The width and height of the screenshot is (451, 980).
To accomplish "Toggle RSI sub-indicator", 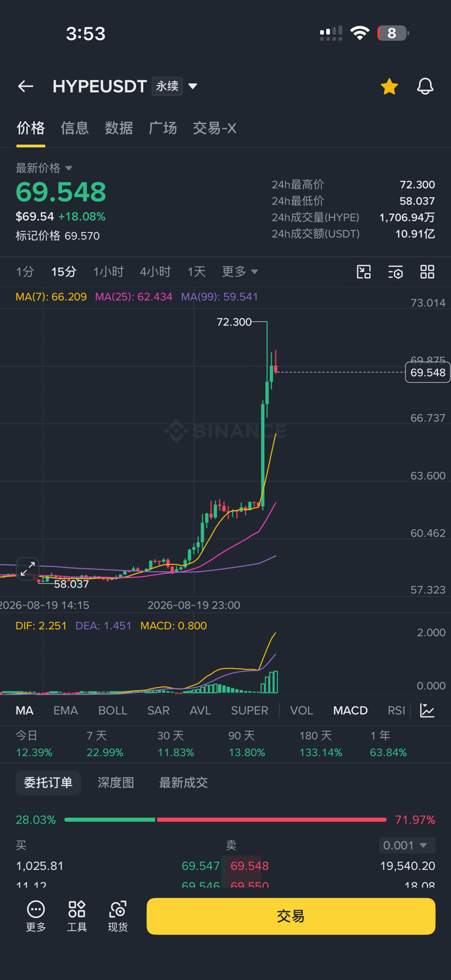I will tap(397, 710).
